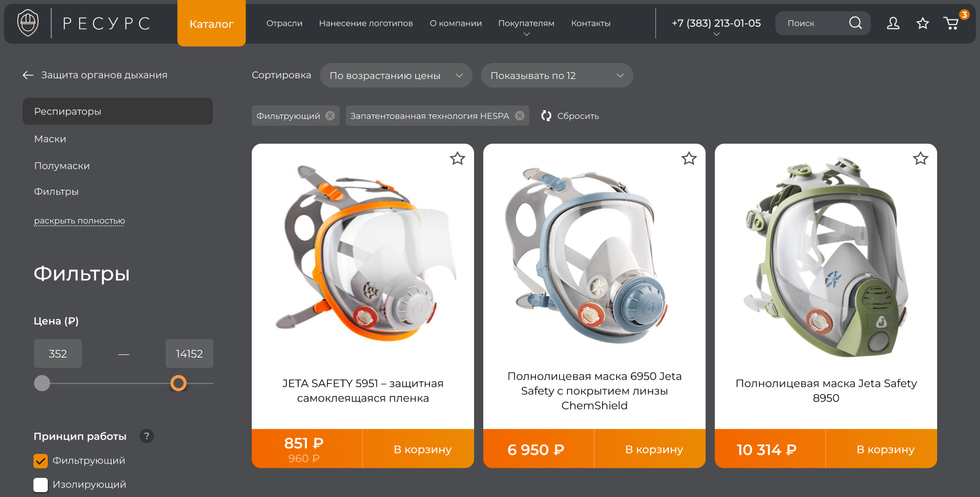Click the orange maximum price slider handle
The width and height of the screenshot is (980, 497).
(x=178, y=383)
